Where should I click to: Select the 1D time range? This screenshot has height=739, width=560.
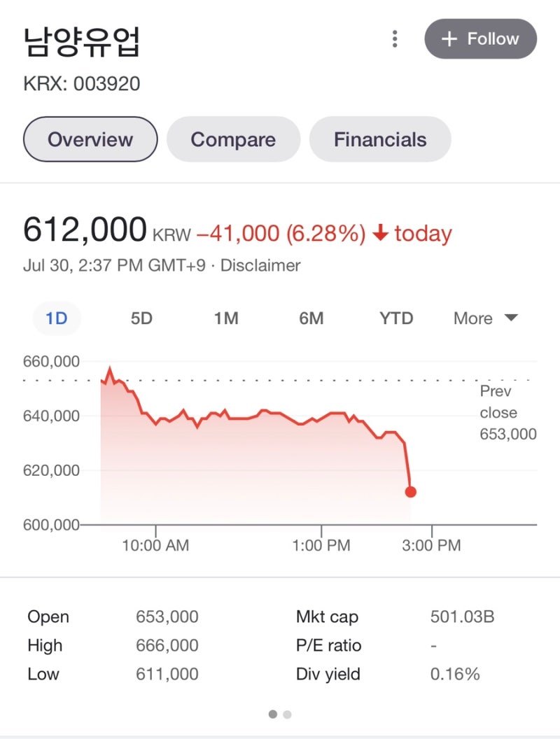point(57,318)
